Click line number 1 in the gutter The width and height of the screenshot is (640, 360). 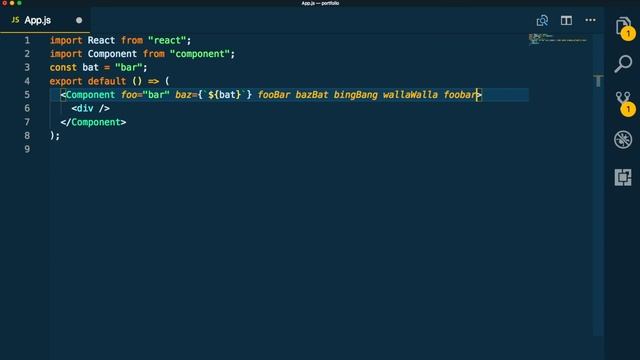[x=27, y=40]
